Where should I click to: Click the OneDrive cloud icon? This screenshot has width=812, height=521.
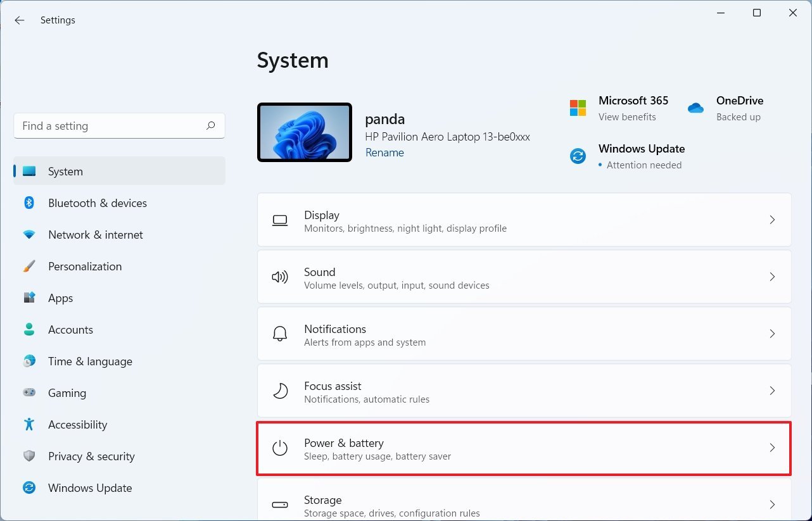(695, 108)
